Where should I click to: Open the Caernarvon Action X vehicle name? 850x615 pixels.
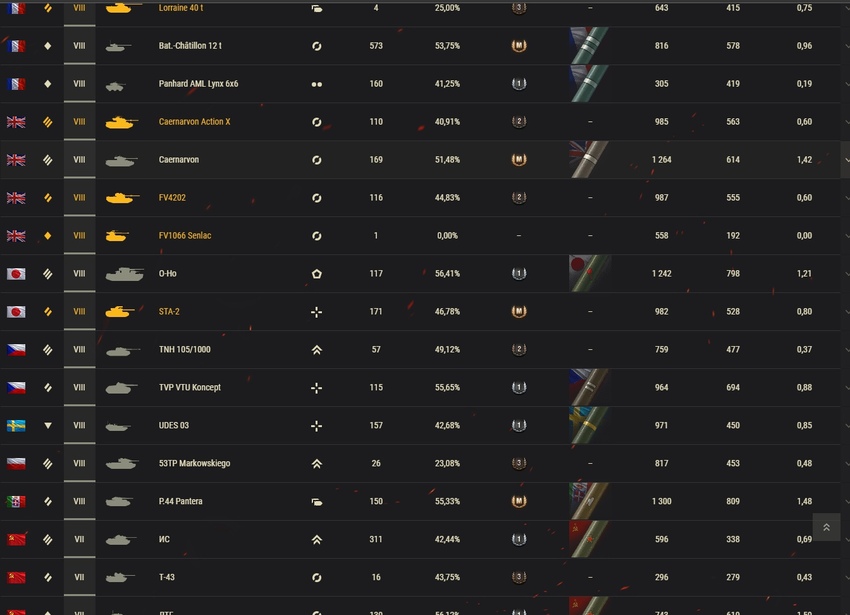pos(195,121)
